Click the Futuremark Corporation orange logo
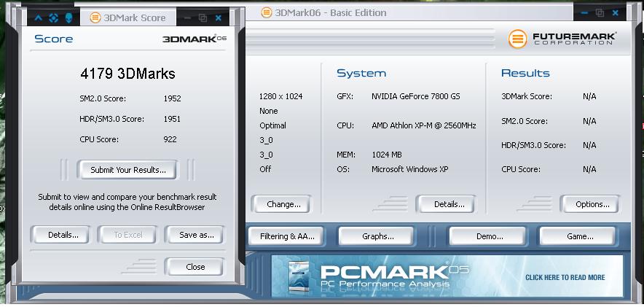Viewport: 644px width, 307px height. pyautogui.click(x=517, y=39)
